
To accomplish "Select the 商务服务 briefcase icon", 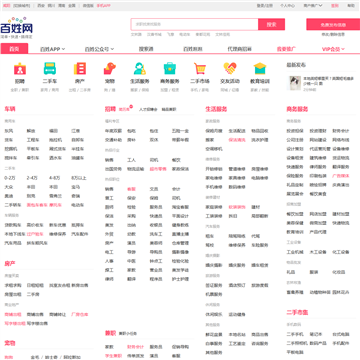I will (170, 69).
